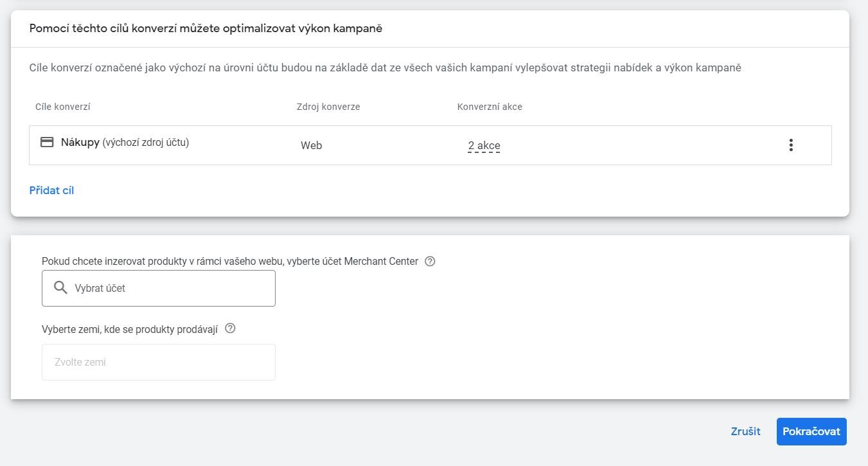
Task: Click the Konverzní akce column header
Action: tap(490, 107)
